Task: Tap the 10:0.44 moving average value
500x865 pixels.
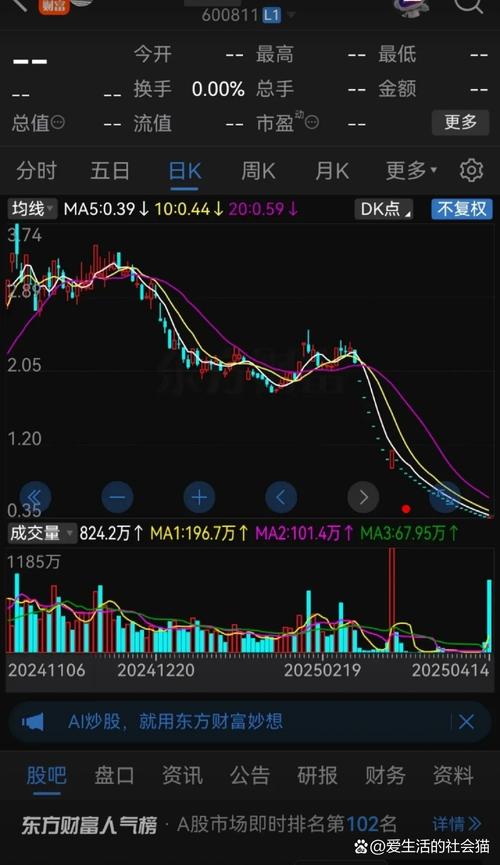Action: click(189, 209)
